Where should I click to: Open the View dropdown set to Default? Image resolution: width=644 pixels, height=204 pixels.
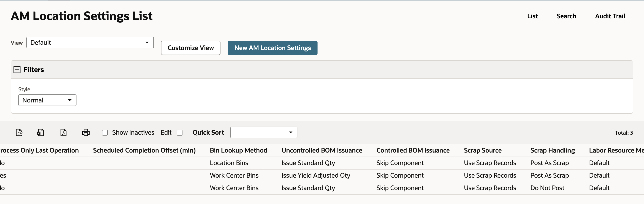click(90, 42)
